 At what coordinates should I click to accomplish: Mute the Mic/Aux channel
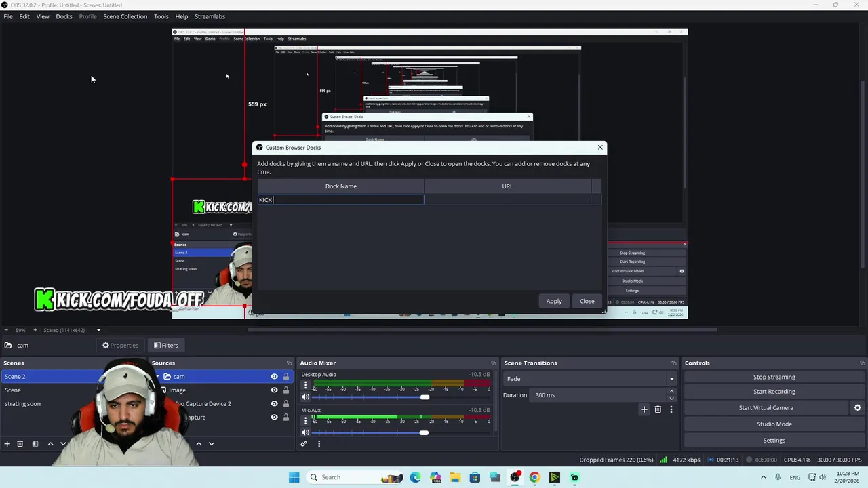tap(306, 432)
